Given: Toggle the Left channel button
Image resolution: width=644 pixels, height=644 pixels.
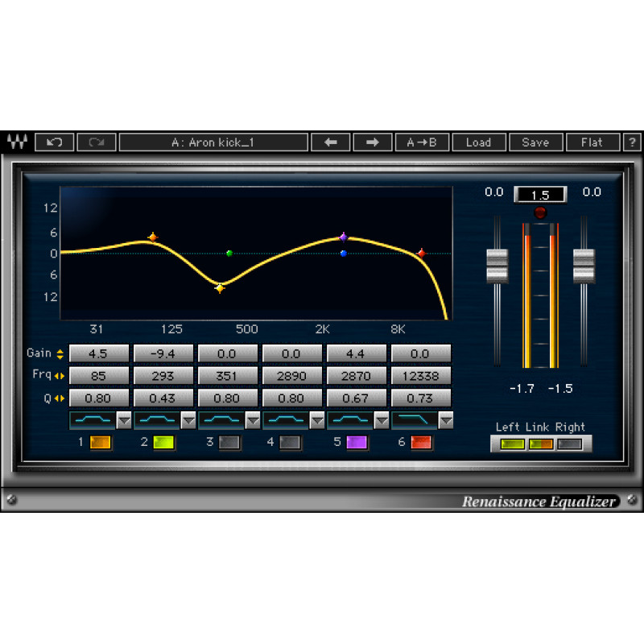Looking at the screenshot, I should click(x=512, y=444).
